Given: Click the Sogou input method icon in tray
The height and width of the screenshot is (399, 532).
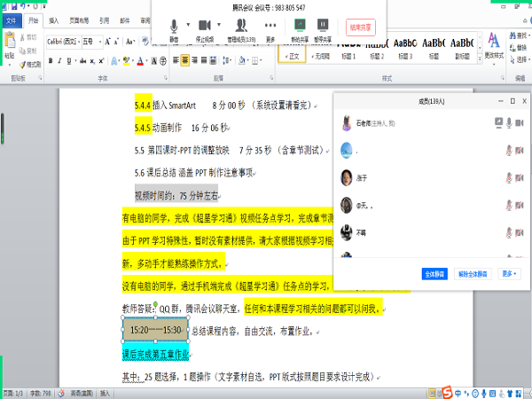Looking at the screenshot, I should point(449,392).
